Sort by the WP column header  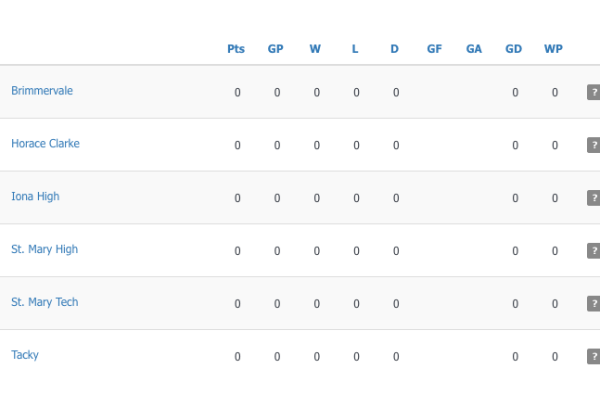click(x=553, y=49)
